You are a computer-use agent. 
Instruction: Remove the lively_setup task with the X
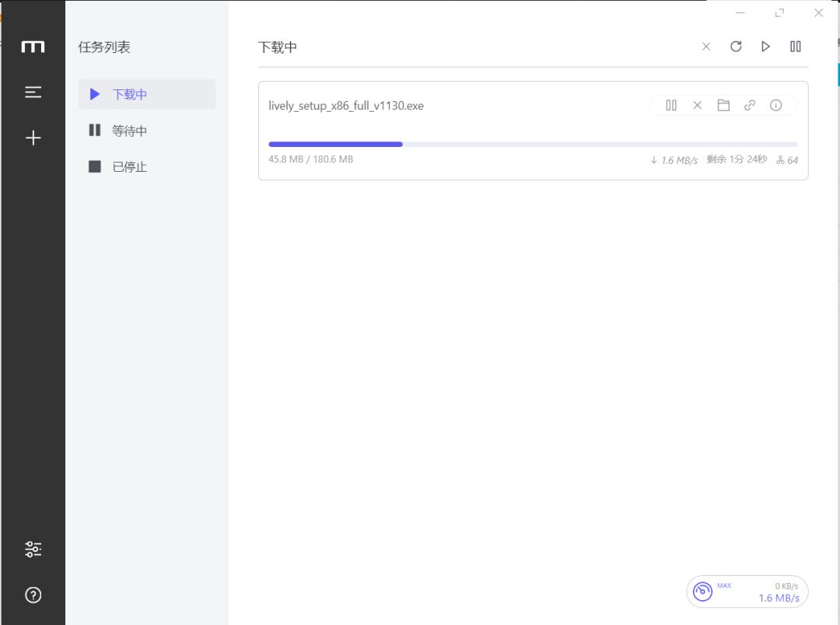tap(697, 105)
